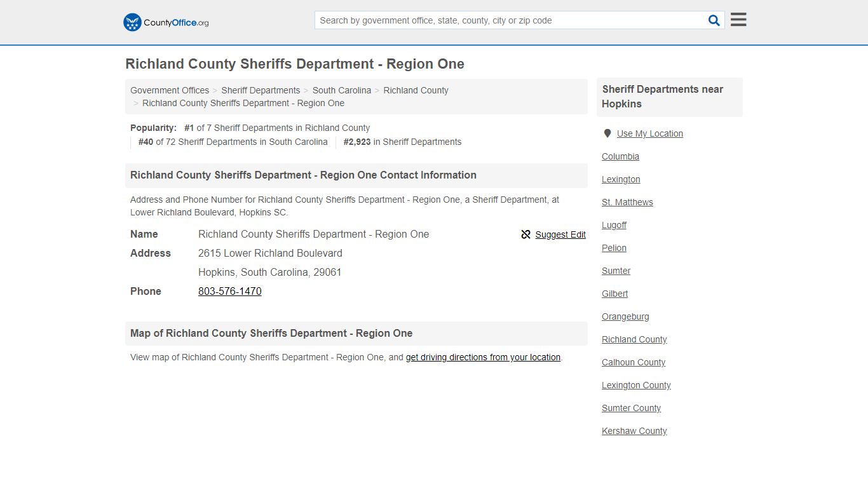
Task: Open the Richland County sidebar link
Action: click(x=634, y=339)
